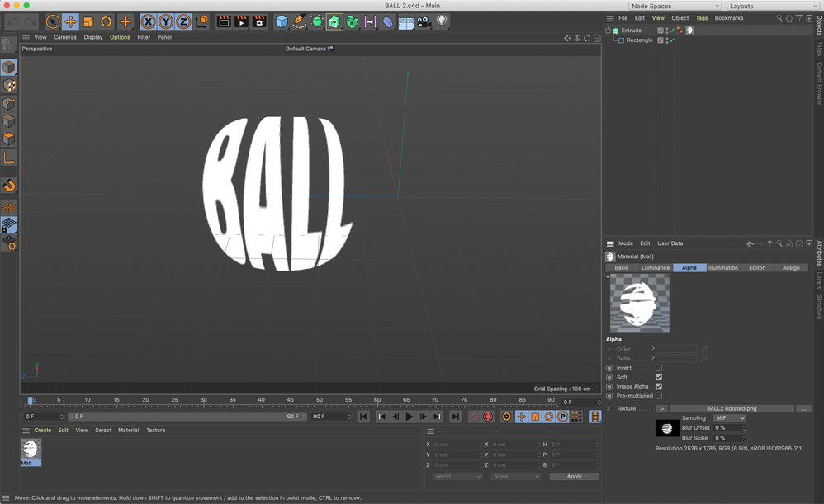Switch to the Luminance tab
Screen dimensions: 824x504
[656, 267]
